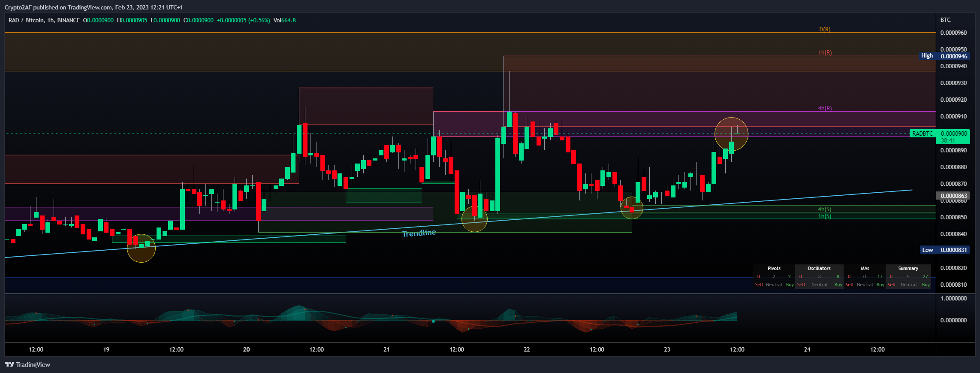Click the Buy count 8 under Oscillators
Screen dimensions: 980x373
pyautogui.click(x=838, y=276)
